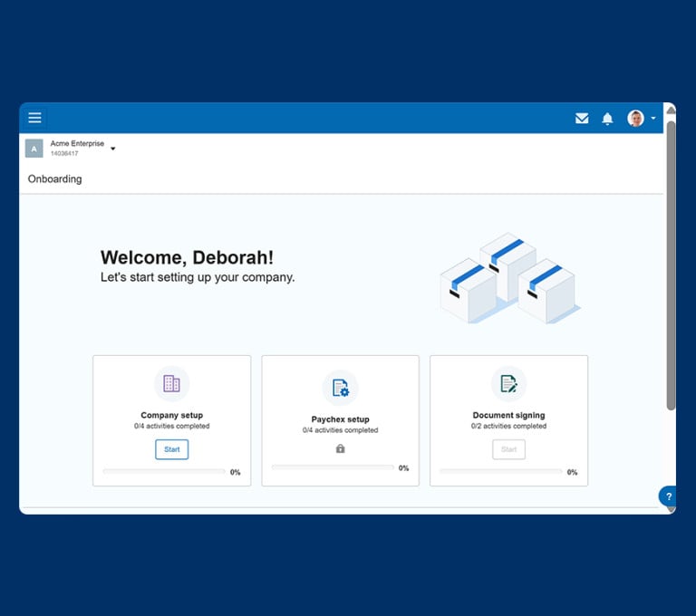Expand the profile dropdown arrow
The height and width of the screenshot is (616, 696).
(x=652, y=118)
